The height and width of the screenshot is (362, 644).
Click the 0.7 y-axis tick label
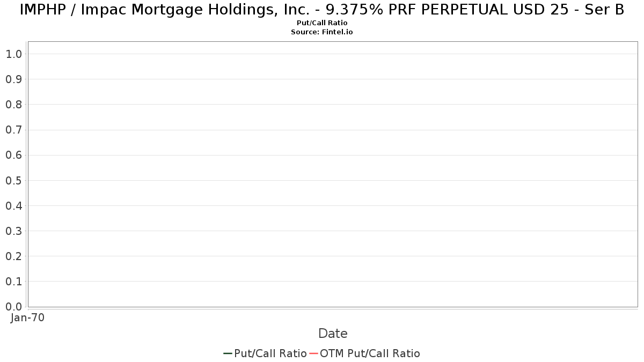coord(13,130)
